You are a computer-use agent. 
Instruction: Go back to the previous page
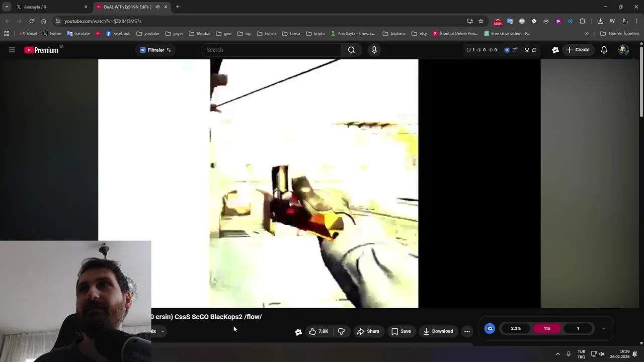[7, 21]
